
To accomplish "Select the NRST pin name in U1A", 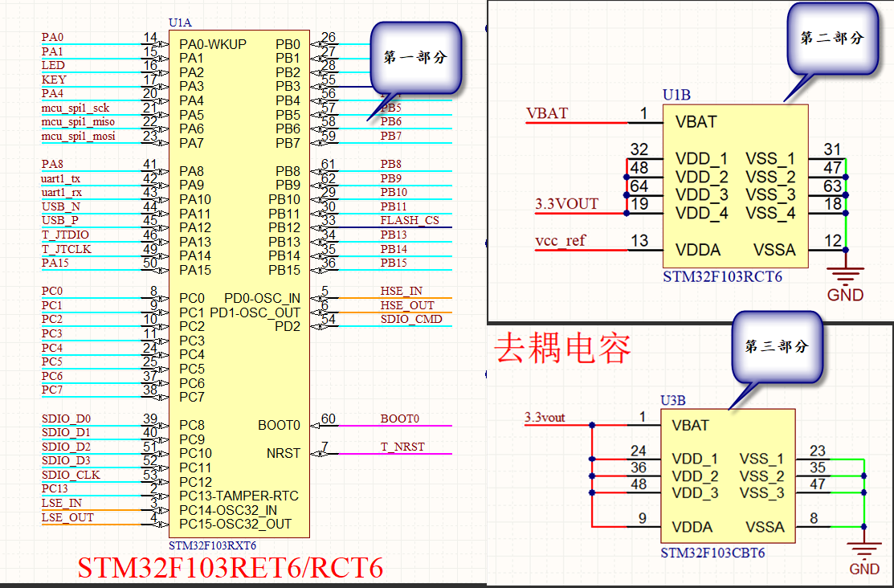I will tap(284, 453).
